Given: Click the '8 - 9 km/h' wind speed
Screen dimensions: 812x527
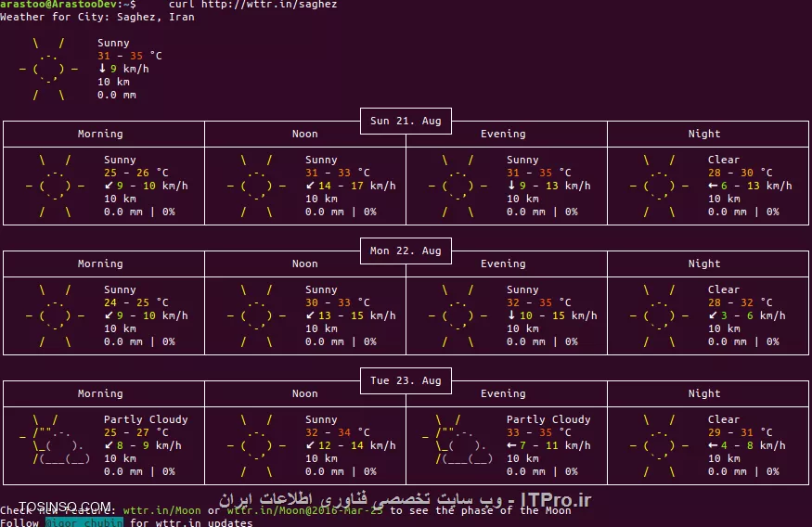Looking at the screenshot, I should coord(149,445).
